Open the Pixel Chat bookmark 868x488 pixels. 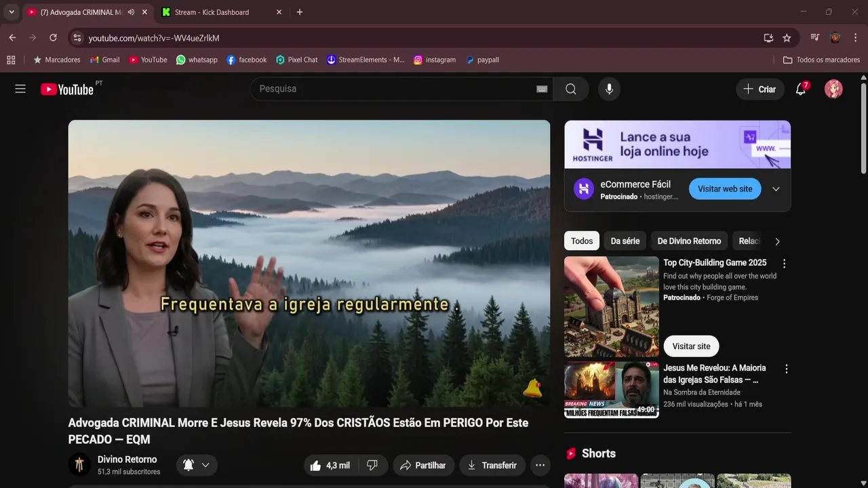click(296, 60)
